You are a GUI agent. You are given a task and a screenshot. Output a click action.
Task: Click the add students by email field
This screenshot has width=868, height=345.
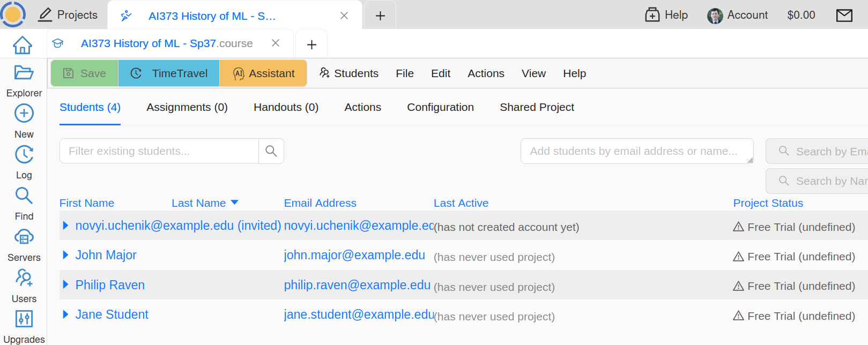tap(636, 151)
